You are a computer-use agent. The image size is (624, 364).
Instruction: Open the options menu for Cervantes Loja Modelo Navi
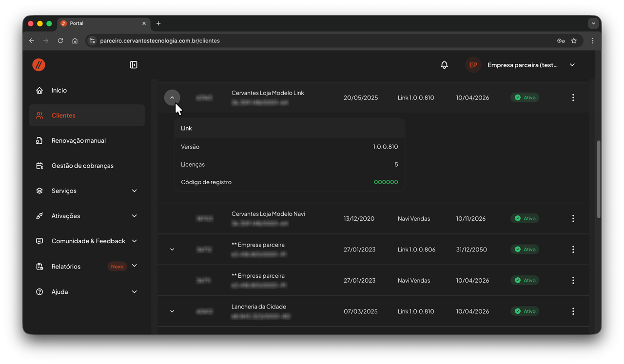[x=573, y=219]
